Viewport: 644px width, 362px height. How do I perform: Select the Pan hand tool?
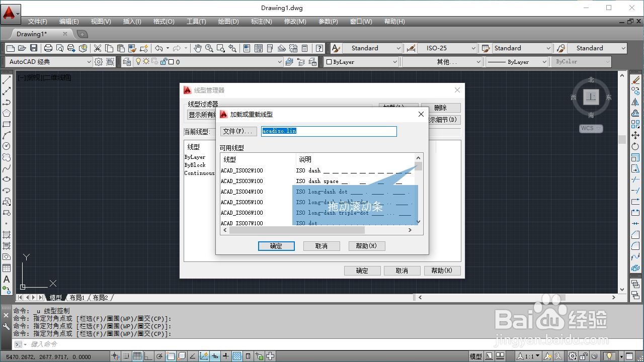click(198, 48)
